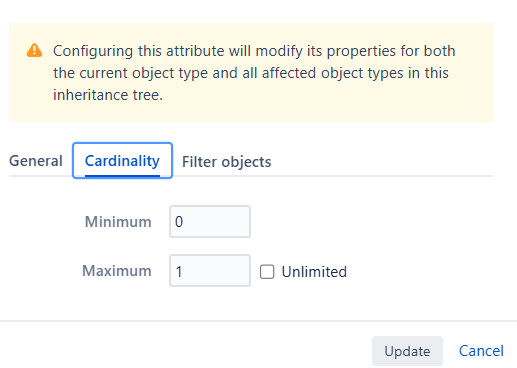
Task: Switch to the General tab
Action: [x=36, y=161]
